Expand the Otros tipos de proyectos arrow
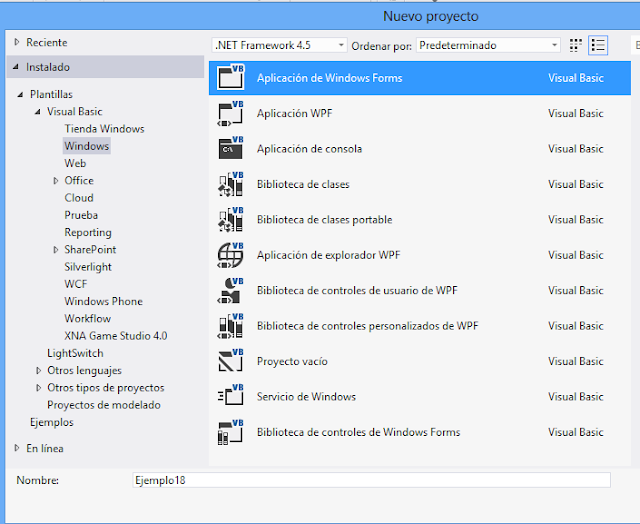Viewport: 640px width, 524px height. [38, 387]
